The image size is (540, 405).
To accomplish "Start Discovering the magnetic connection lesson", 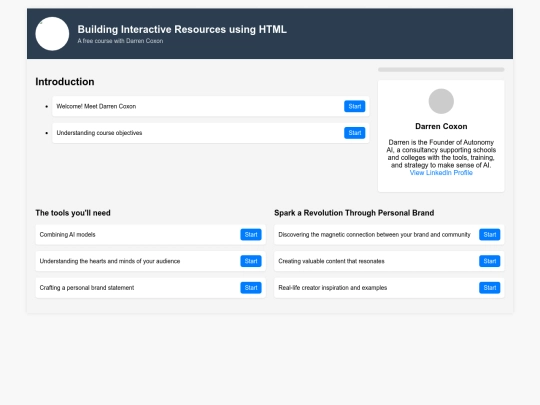I will click(x=489, y=235).
